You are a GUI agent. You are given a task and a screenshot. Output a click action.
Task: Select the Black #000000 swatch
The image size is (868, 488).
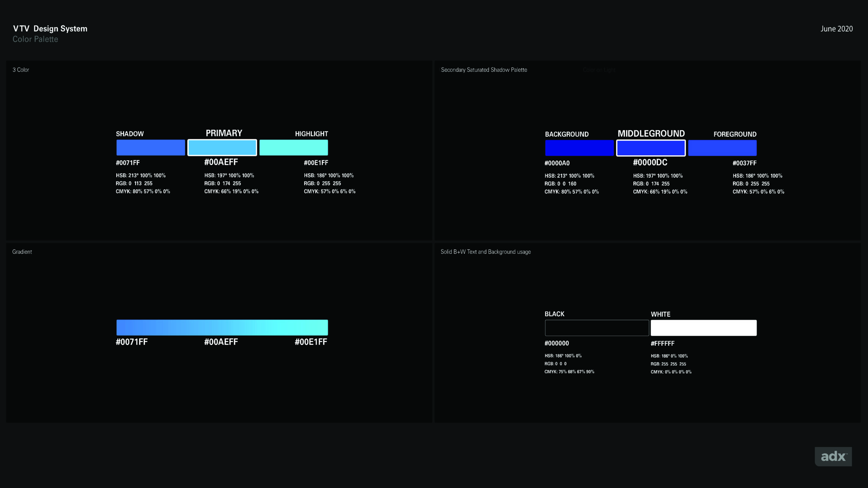[x=597, y=328]
